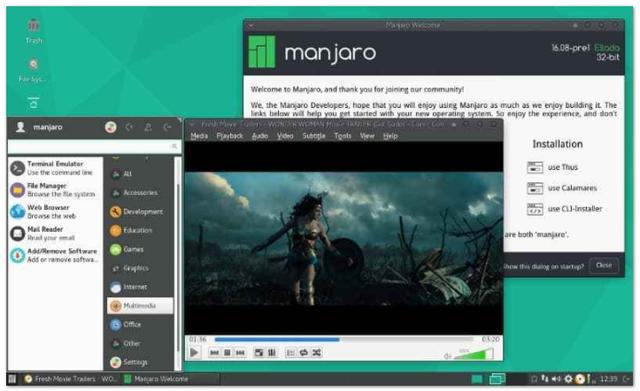This screenshot has width=640, height=391.
Task: Toggle the playlist view icon
Action: (290, 353)
